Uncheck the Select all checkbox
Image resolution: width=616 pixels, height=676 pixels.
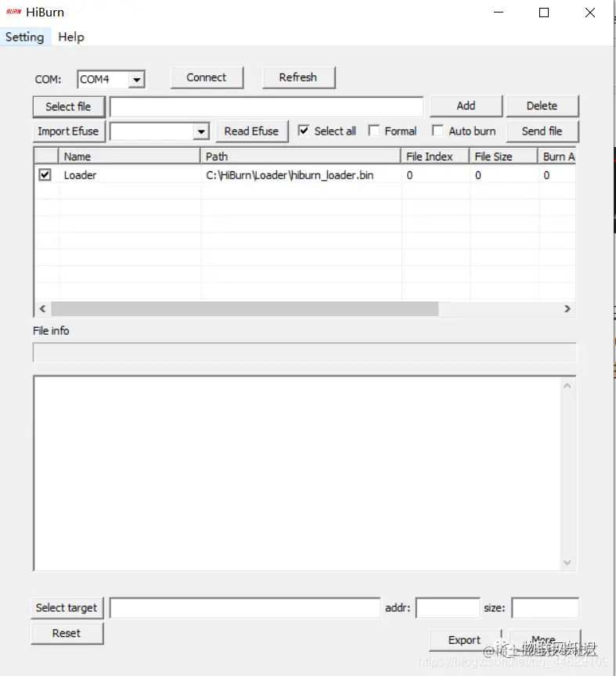(x=304, y=131)
